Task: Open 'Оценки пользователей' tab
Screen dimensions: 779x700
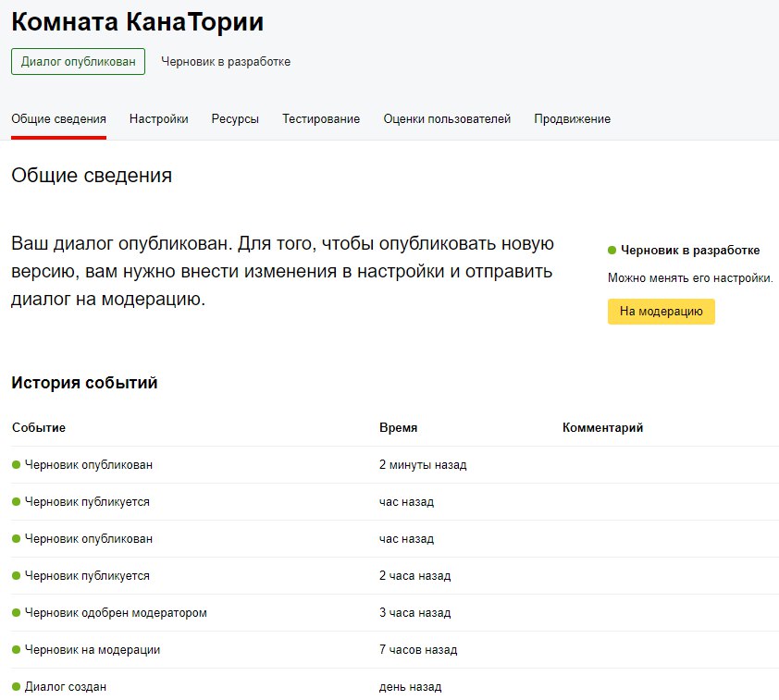Action: tap(447, 119)
